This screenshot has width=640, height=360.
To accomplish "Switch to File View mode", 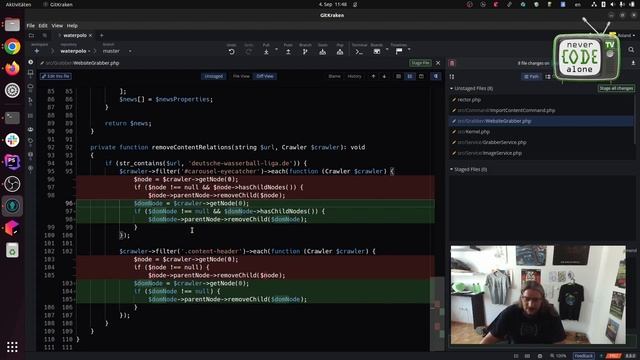I will pyautogui.click(x=241, y=76).
